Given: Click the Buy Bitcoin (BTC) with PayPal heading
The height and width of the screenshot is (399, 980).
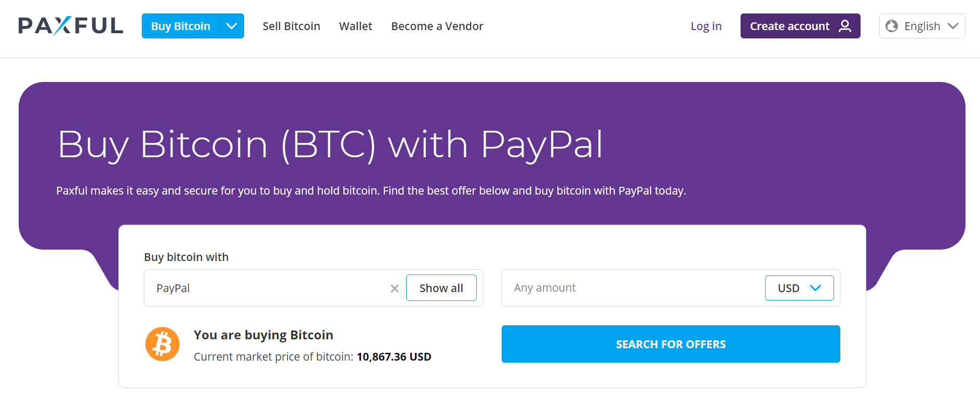Looking at the screenshot, I should tap(330, 145).
